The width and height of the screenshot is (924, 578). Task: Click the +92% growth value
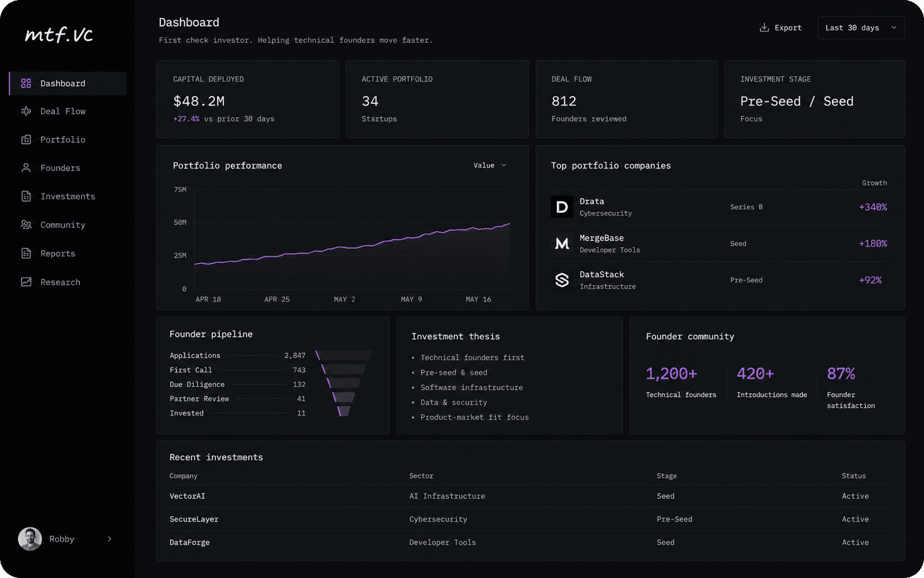pyautogui.click(x=870, y=280)
